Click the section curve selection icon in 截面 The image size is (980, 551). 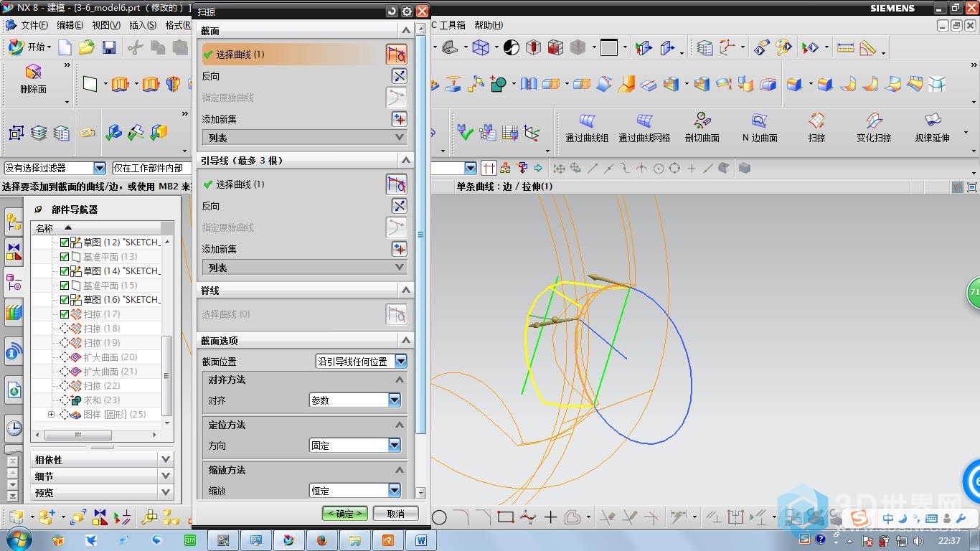[396, 54]
